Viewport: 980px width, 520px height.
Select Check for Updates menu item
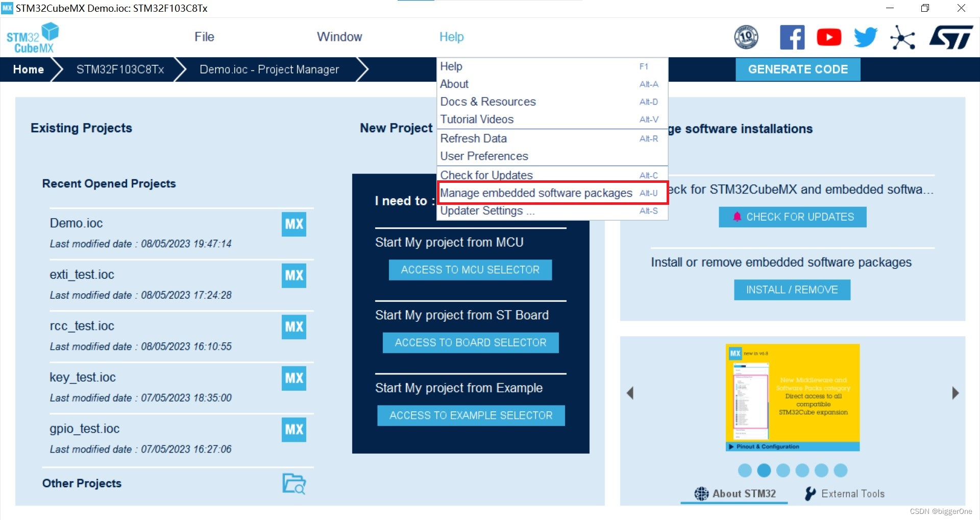coord(552,175)
